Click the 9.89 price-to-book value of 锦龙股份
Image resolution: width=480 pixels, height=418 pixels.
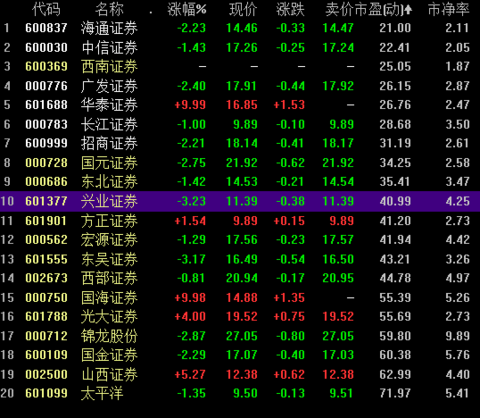point(458,336)
